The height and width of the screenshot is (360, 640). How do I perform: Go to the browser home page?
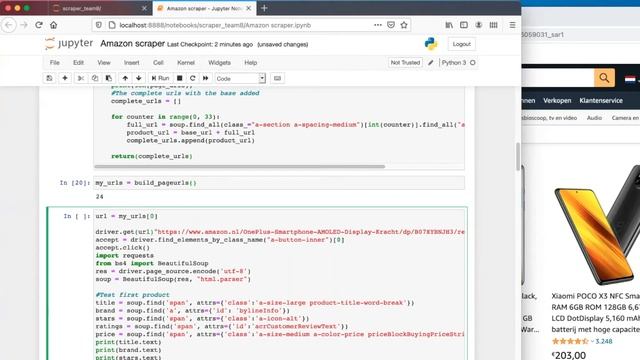pos(53,25)
